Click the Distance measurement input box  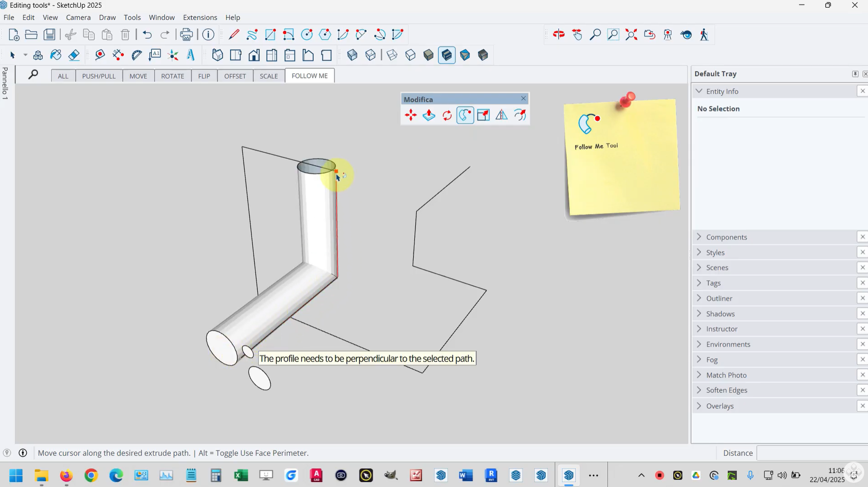[x=811, y=453]
